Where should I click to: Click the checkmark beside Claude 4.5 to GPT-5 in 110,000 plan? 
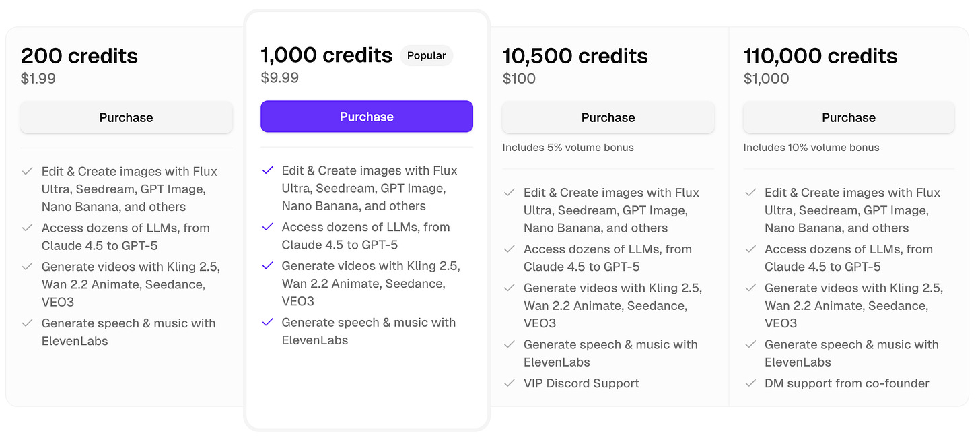(750, 249)
